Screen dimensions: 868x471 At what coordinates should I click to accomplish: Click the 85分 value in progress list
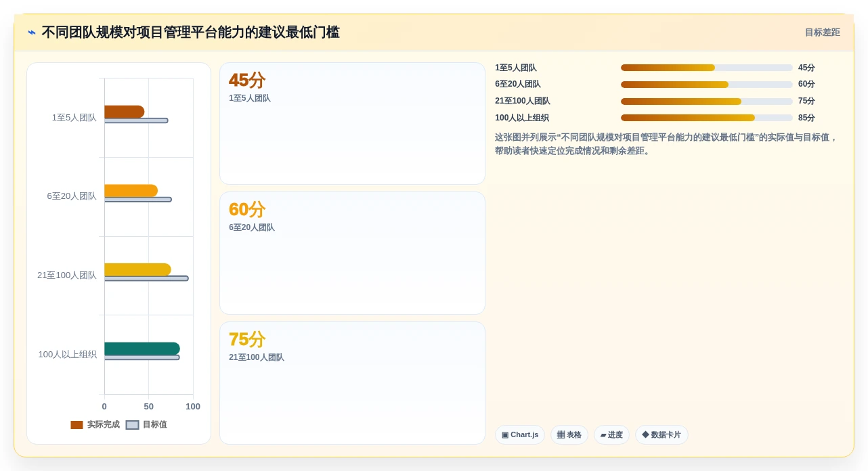point(806,118)
